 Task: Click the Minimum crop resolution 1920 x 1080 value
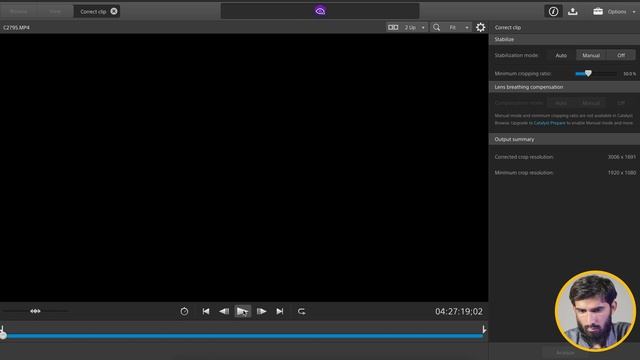pyautogui.click(x=621, y=173)
